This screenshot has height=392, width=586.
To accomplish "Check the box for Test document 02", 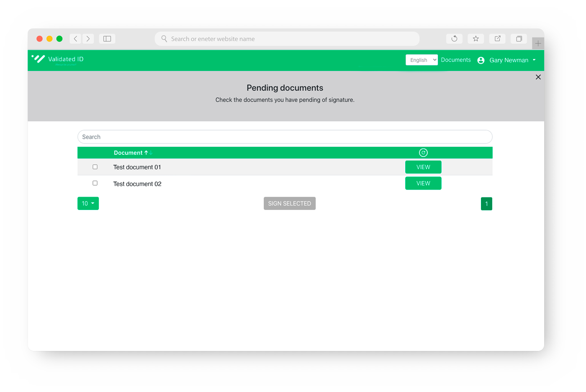I will tap(95, 183).
